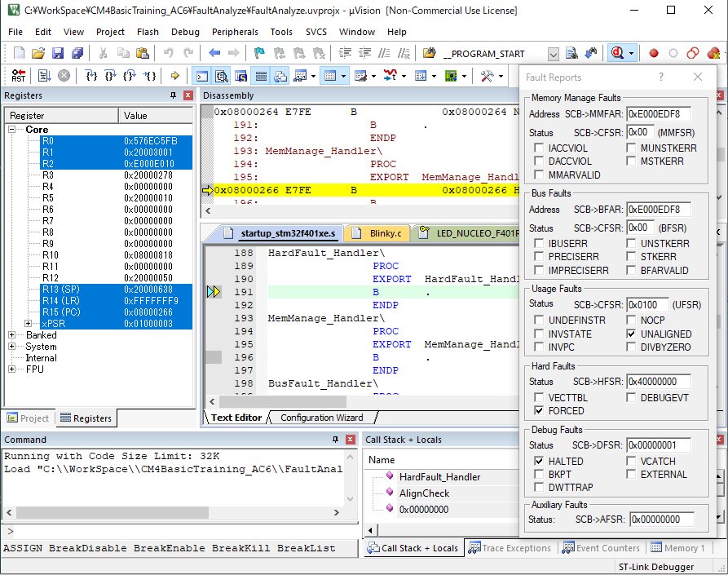728x575 pixels.
Task: Toggle the Registers Window toolbar icon
Action: tap(261, 76)
